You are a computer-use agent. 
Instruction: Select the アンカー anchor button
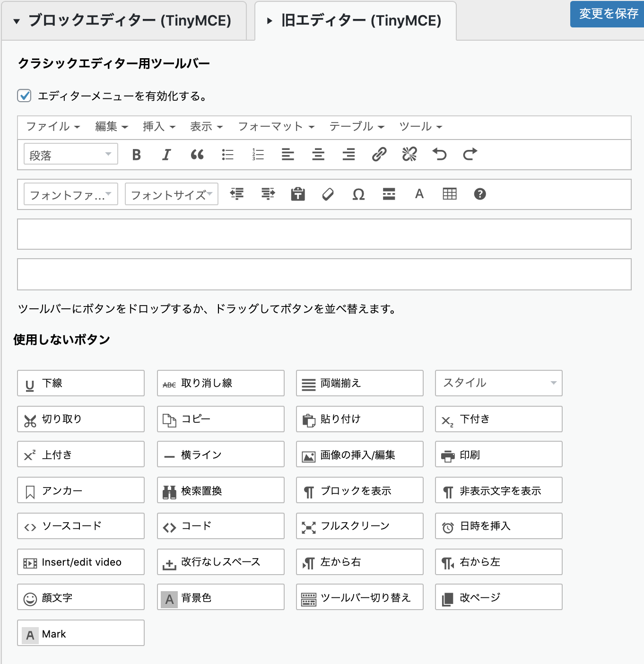[81, 490]
